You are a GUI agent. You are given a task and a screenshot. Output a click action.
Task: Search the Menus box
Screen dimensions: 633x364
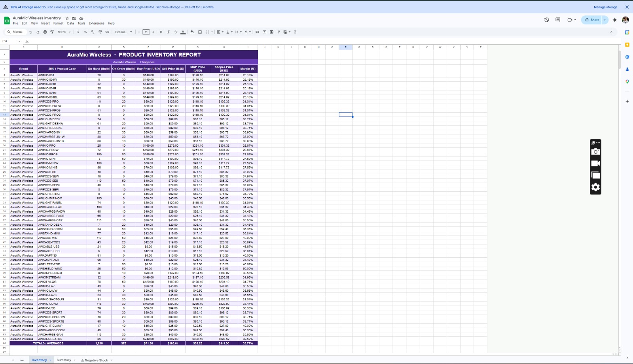point(15,32)
